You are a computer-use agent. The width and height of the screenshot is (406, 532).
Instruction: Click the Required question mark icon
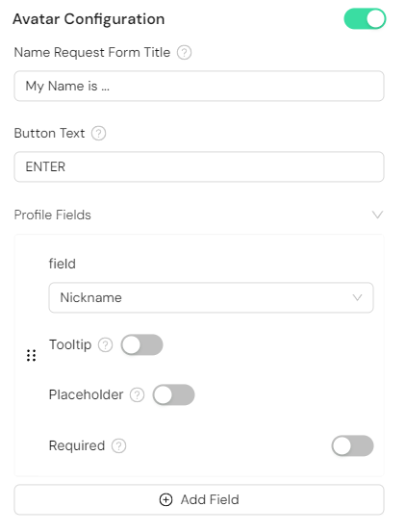pyautogui.click(x=119, y=445)
